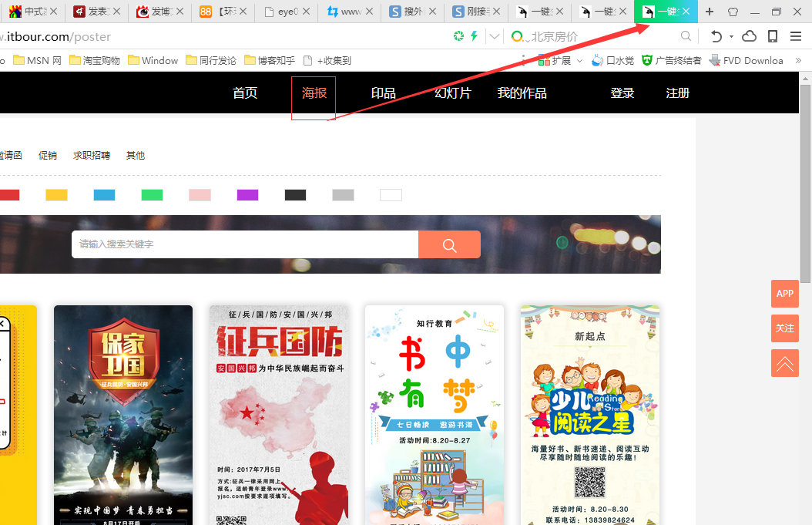This screenshot has height=525, width=812.
Task: Open the browser hamburger menu icon
Action: pos(797,35)
